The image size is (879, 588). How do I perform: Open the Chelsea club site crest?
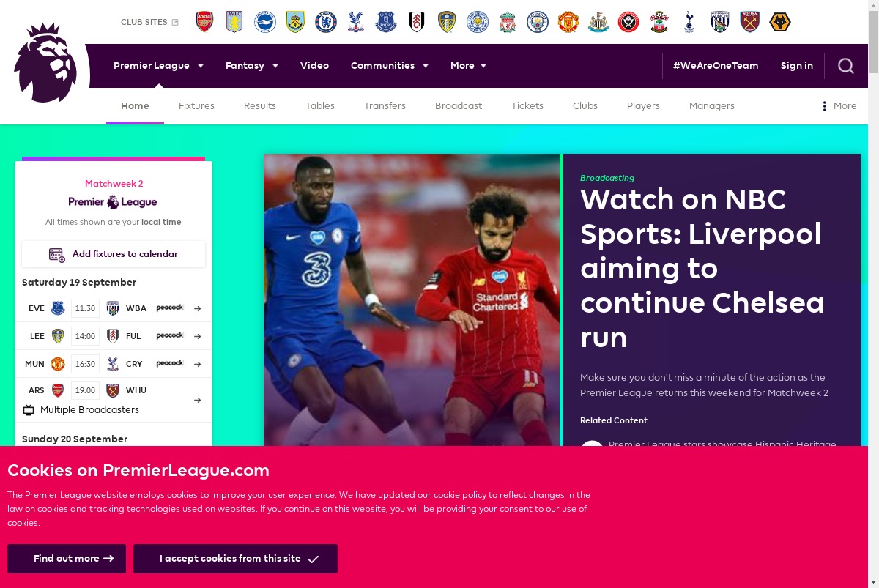click(326, 22)
